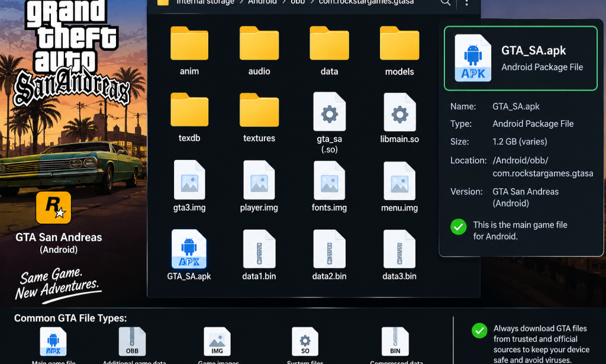Screen dimensions: 606x364
Task: Click the BIN file type icon
Action: point(395,341)
